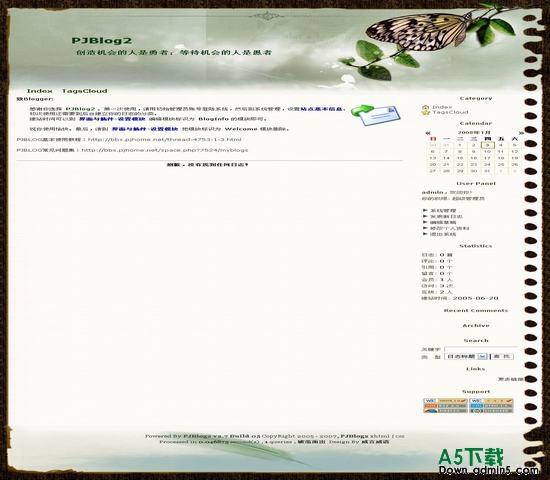This screenshot has height=480, width=550.
Task: Click the 致Blogger: welcome heading
Action: click(x=35, y=99)
